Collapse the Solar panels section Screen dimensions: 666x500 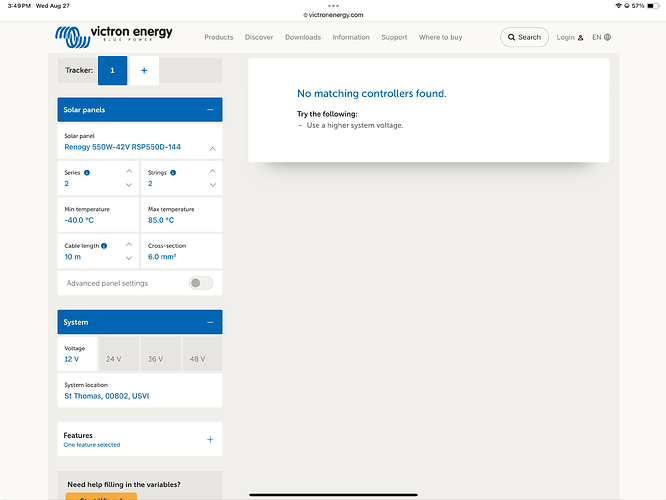pos(210,110)
